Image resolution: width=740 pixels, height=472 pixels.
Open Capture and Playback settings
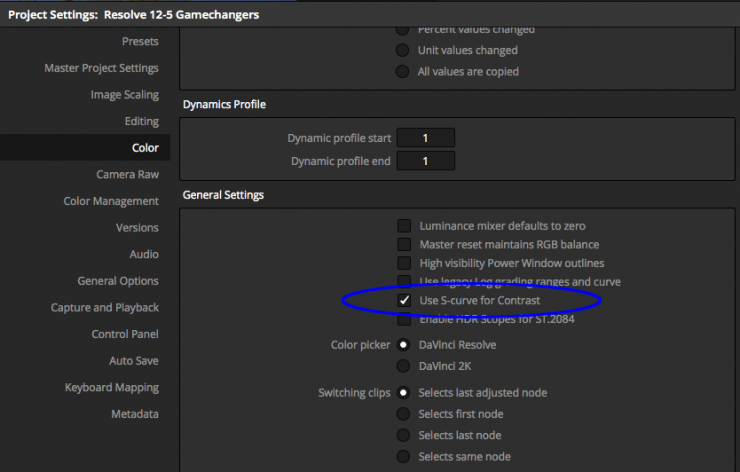104,307
